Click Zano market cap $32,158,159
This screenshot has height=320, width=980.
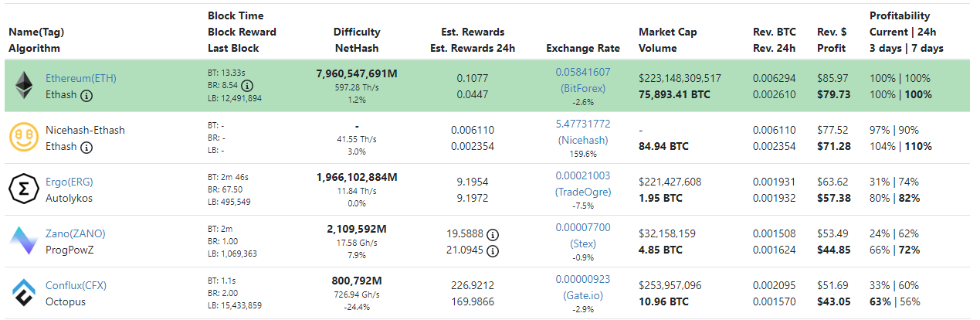click(667, 233)
